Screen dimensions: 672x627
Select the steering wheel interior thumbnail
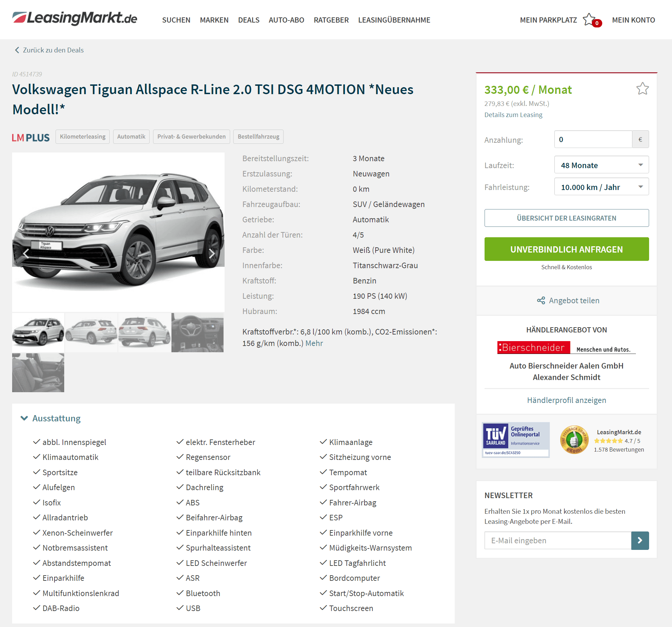pos(198,333)
